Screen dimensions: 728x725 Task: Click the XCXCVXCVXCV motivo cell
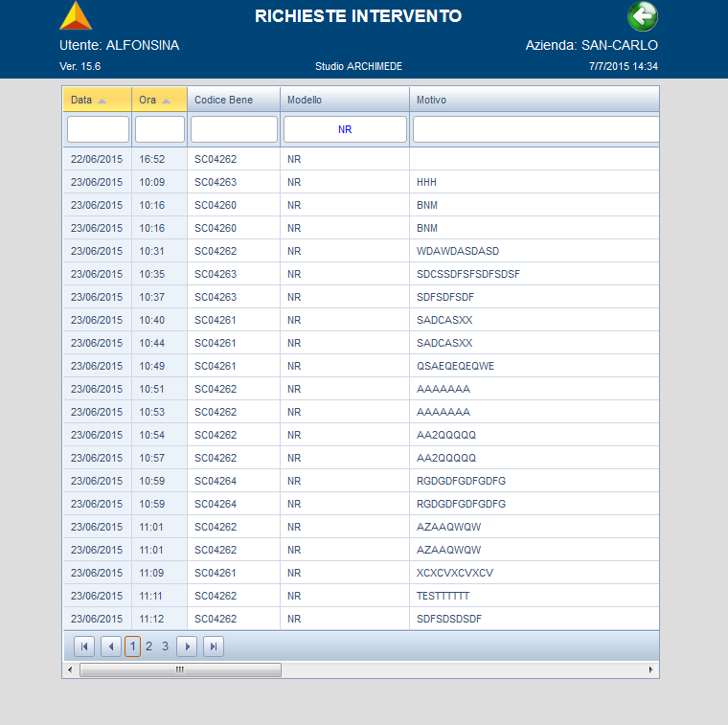click(x=534, y=573)
